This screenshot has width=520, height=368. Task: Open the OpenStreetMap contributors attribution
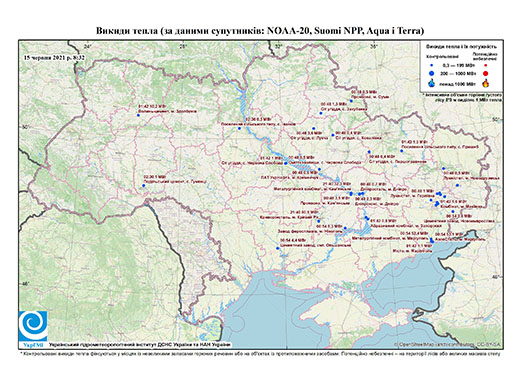[x=448, y=344]
